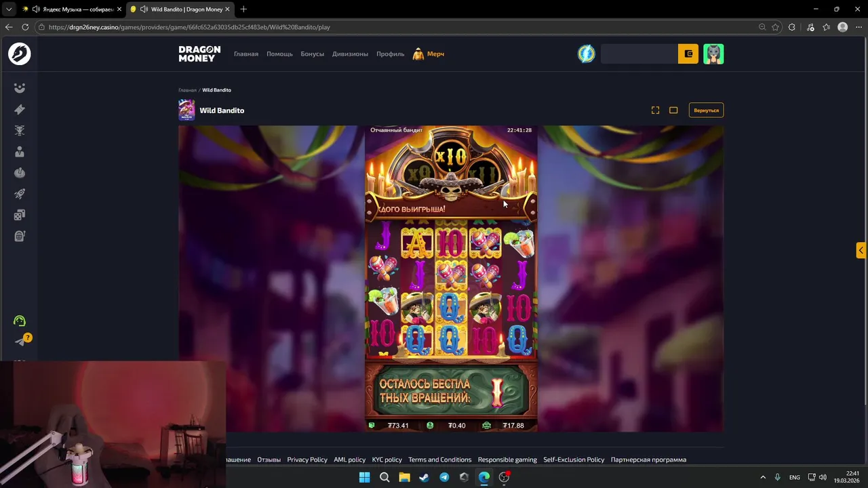Viewport: 868px width, 488px height.
Task: Open the ticket icon in sidebar
Action: pos(20,110)
